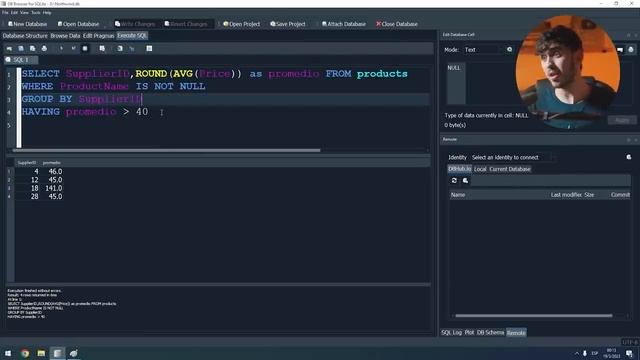
Task: Open the Help menu
Action: point(47,13)
